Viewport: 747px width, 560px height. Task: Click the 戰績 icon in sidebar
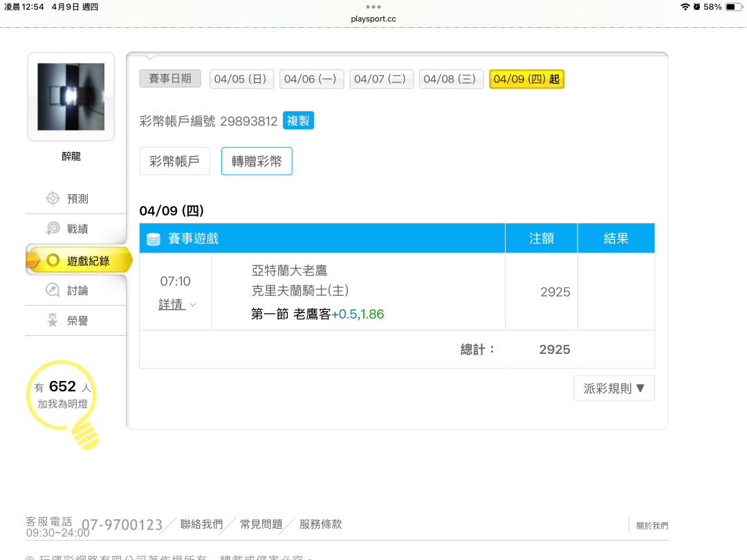[x=53, y=229]
